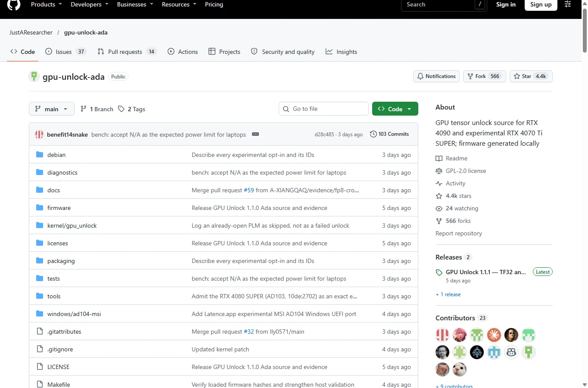
Task: Open the main branch selector dropdown
Action: 52,109
